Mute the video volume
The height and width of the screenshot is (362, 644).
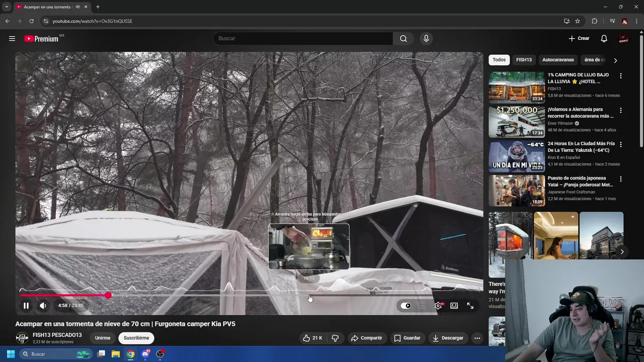click(x=43, y=305)
